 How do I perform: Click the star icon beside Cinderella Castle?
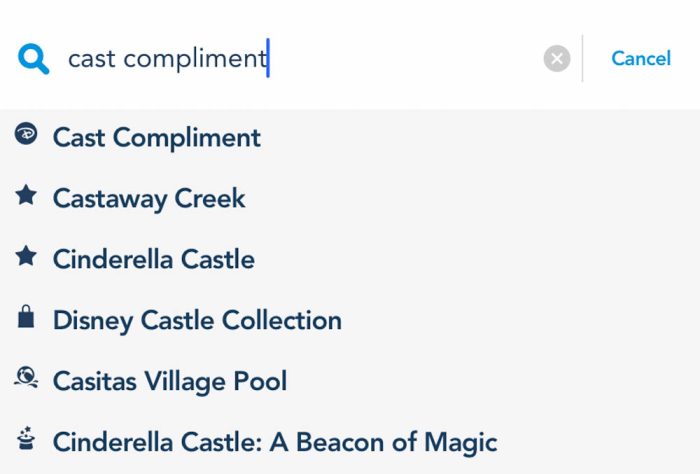click(x=26, y=256)
